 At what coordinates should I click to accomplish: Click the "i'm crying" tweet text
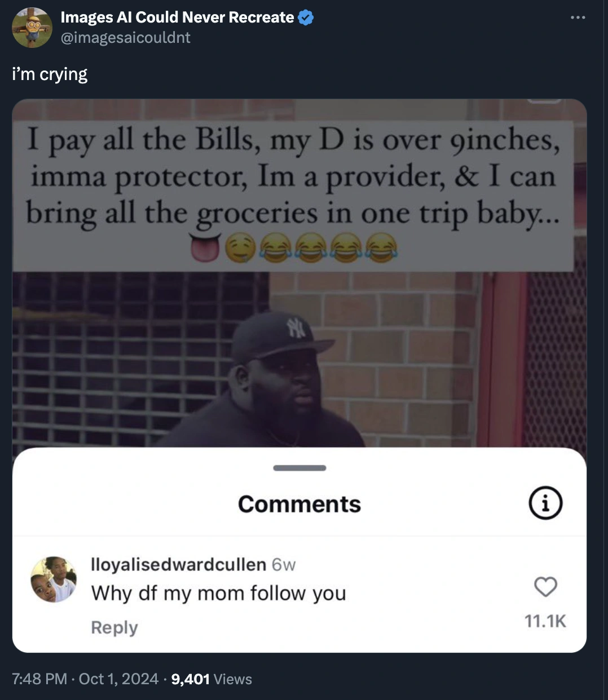[50, 74]
